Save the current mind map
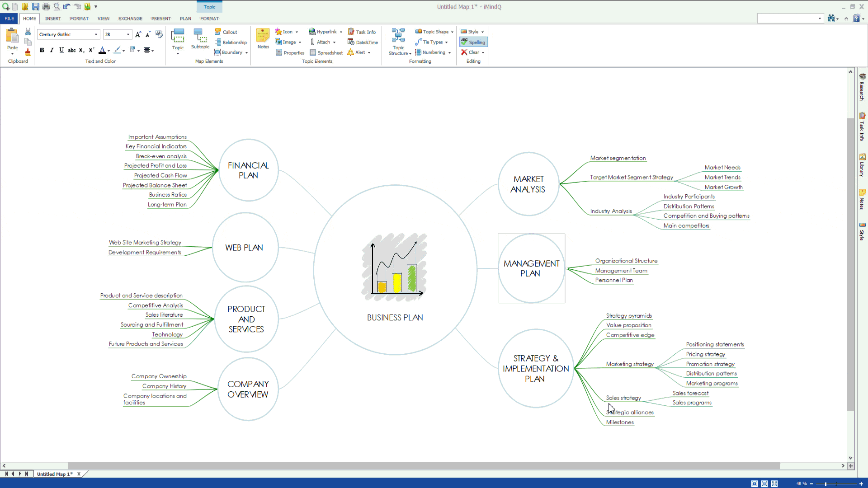Image resolution: width=868 pixels, height=488 pixels. pos(36,6)
